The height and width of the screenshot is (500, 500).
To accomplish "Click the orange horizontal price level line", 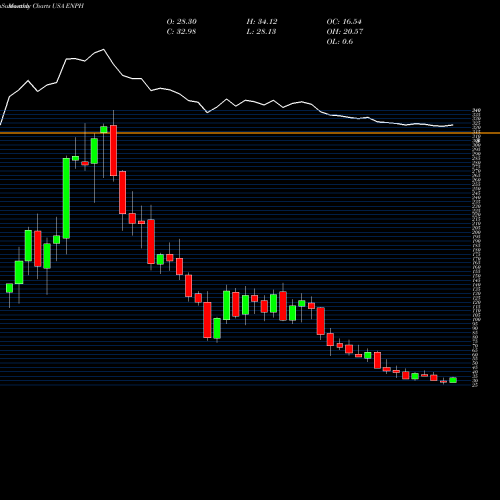I will [x=250, y=133].
